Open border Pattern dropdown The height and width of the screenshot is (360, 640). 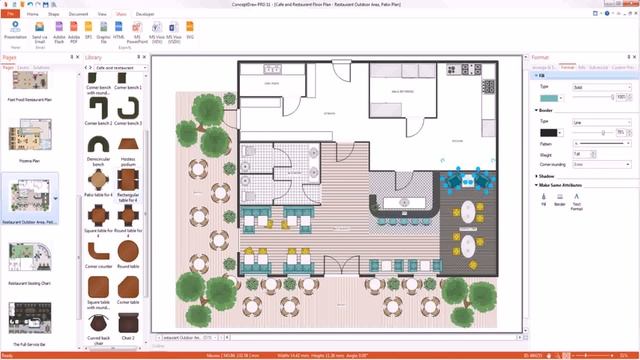[602, 144]
